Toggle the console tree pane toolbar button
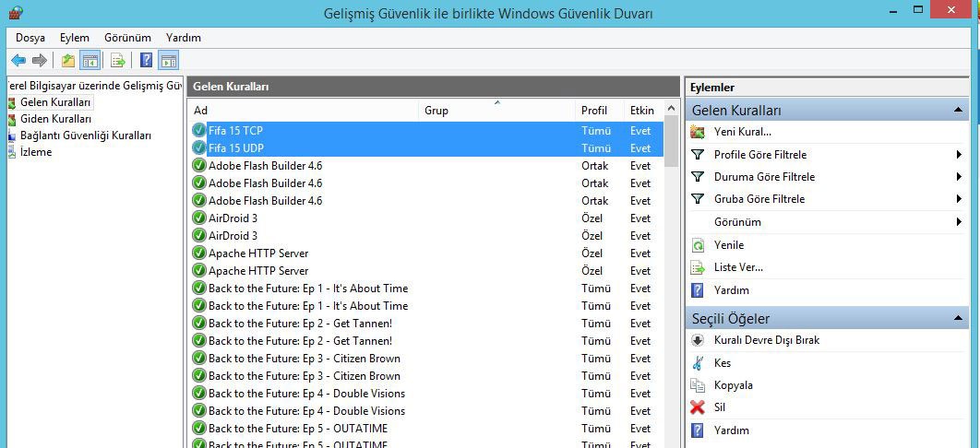 (90, 61)
